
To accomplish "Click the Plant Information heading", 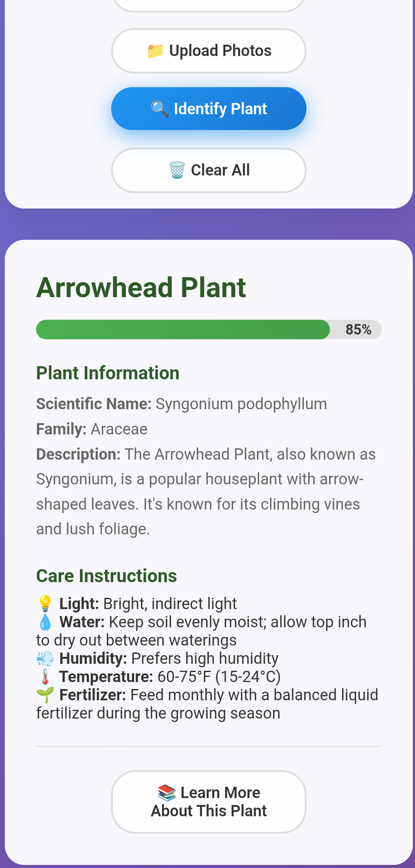I will click(x=108, y=373).
